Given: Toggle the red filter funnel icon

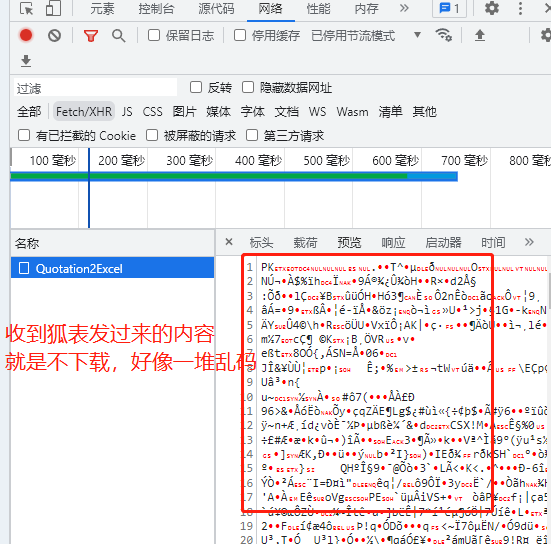Looking at the screenshot, I should click(91, 36).
